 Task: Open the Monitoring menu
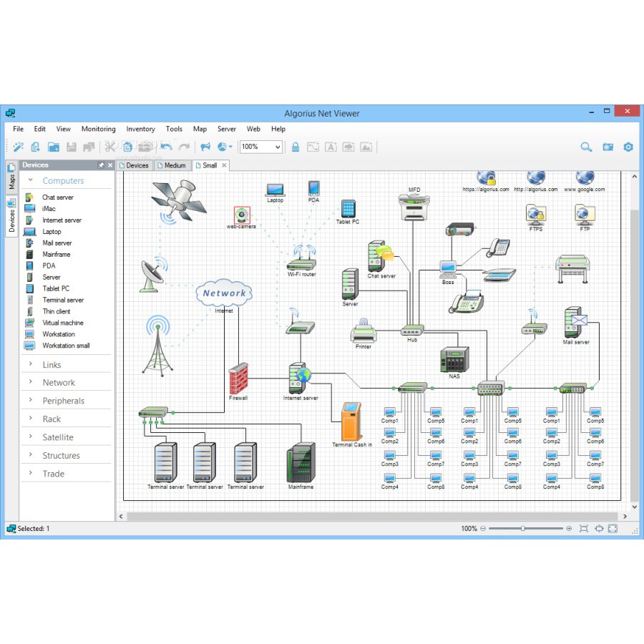point(99,129)
